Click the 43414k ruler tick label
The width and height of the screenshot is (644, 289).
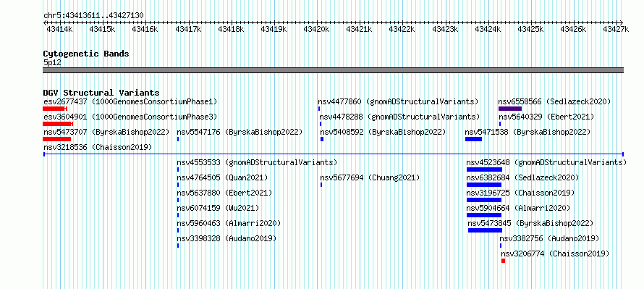pyautogui.click(x=59, y=29)
